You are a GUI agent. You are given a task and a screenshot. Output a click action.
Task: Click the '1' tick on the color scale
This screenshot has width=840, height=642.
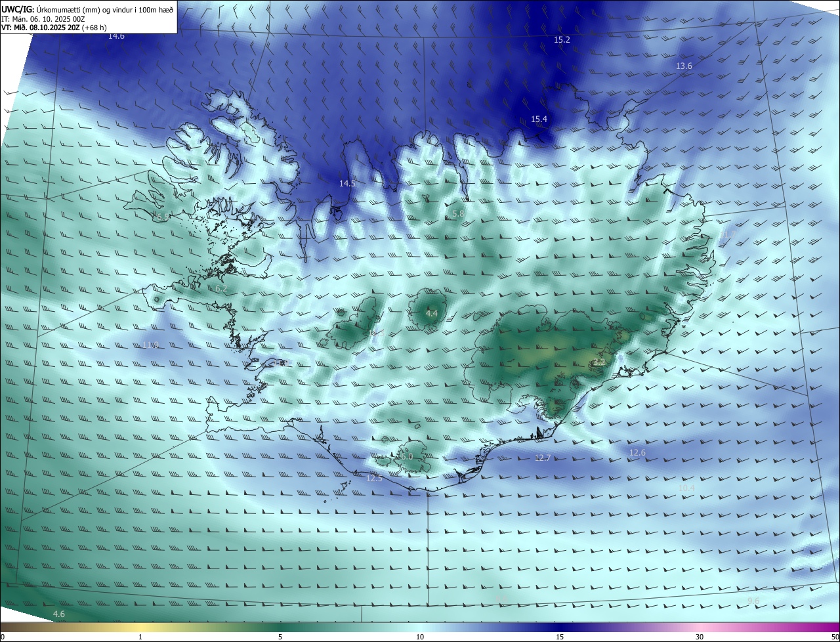click(x=140, y=637)
